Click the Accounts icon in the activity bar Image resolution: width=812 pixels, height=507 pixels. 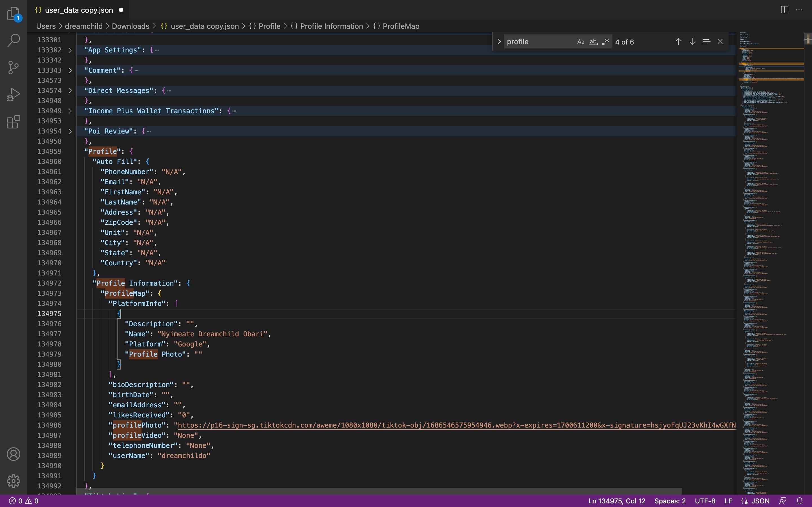14,454
